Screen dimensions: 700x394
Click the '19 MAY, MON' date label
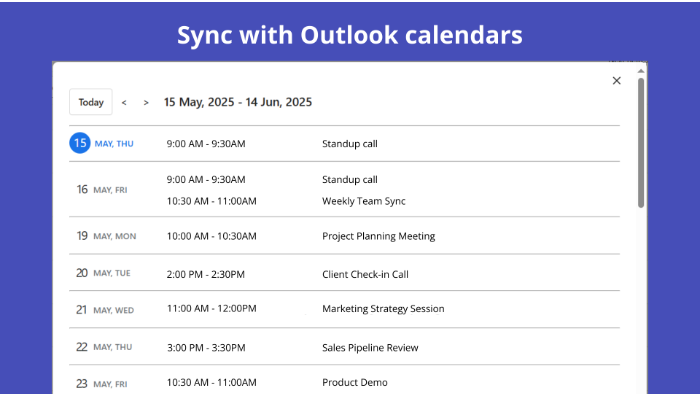(106, 236)
